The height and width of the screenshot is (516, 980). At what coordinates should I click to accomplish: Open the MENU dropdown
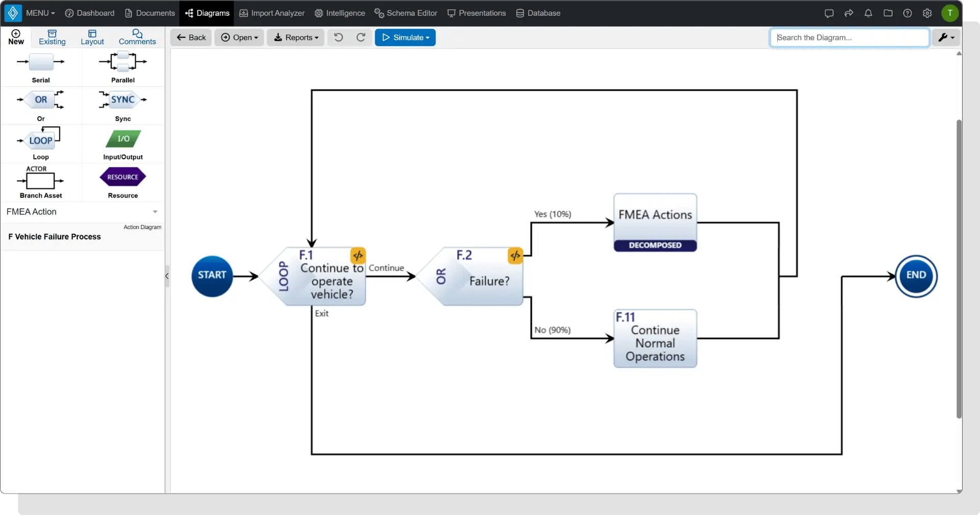point(40,13)
